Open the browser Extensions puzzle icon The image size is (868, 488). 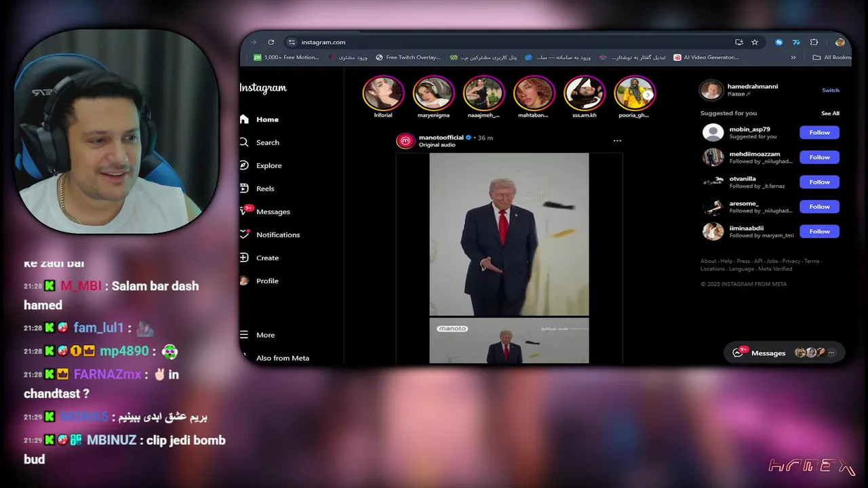[x=814, y=42]
